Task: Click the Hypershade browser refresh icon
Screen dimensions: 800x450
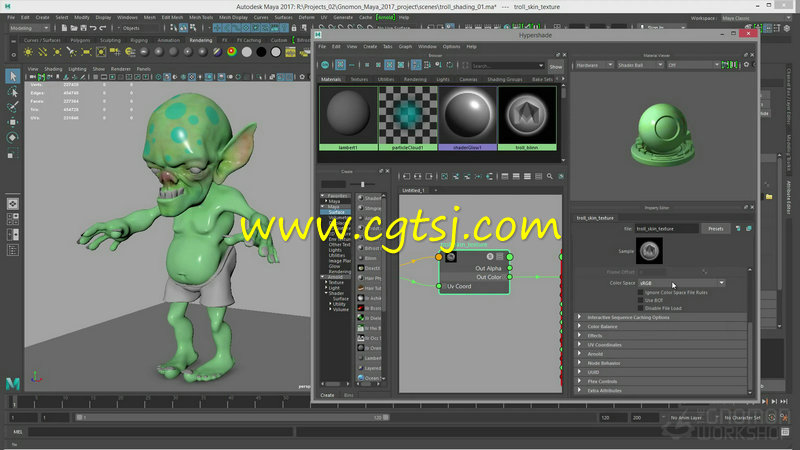Action: pyautogui.click(x=449, y=65)
